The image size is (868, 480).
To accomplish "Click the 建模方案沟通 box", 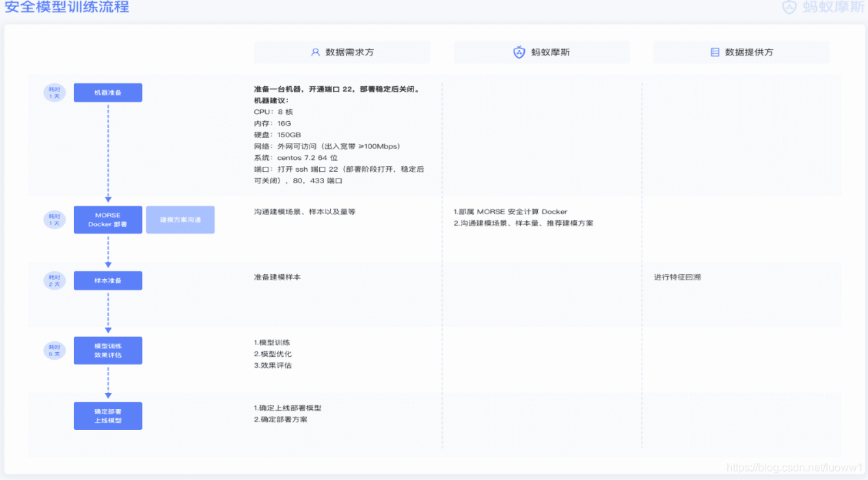I will click(180, 219).
